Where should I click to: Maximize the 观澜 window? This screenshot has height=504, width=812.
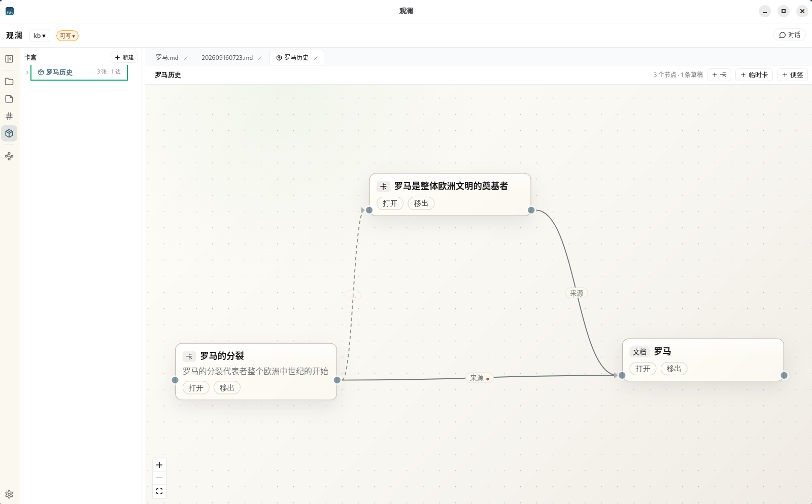pos(784,11)
